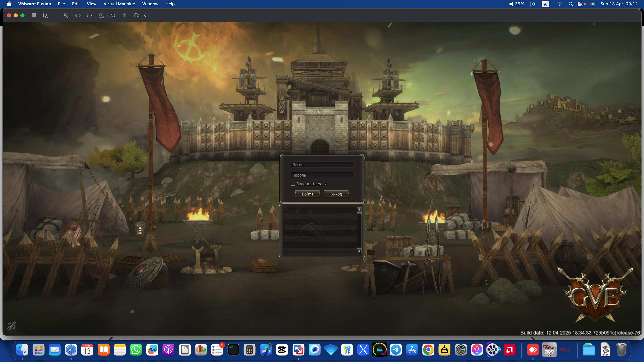Open the Trash in the dock
This screenshot has width=644, height=362.
621,349
